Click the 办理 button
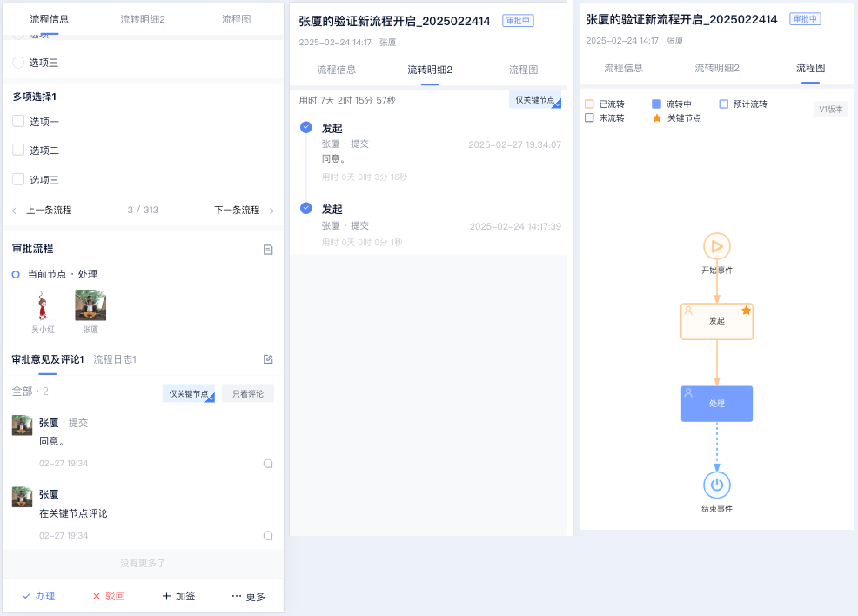858x616 pixels. tap(38, 596)
